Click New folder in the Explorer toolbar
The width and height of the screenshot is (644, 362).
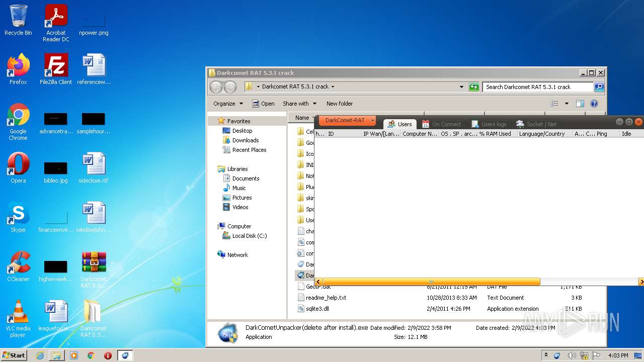[x=340, y=104]
